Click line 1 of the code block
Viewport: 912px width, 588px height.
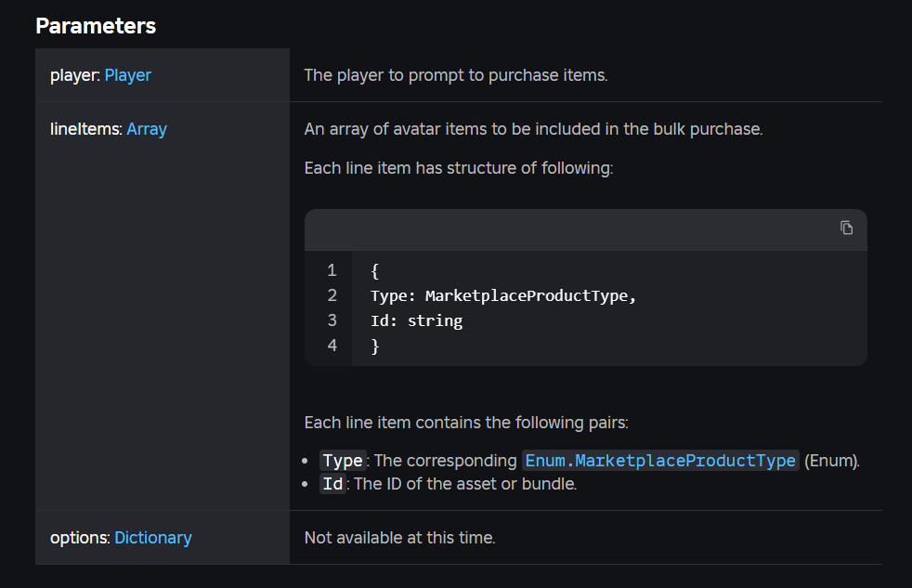375,270
